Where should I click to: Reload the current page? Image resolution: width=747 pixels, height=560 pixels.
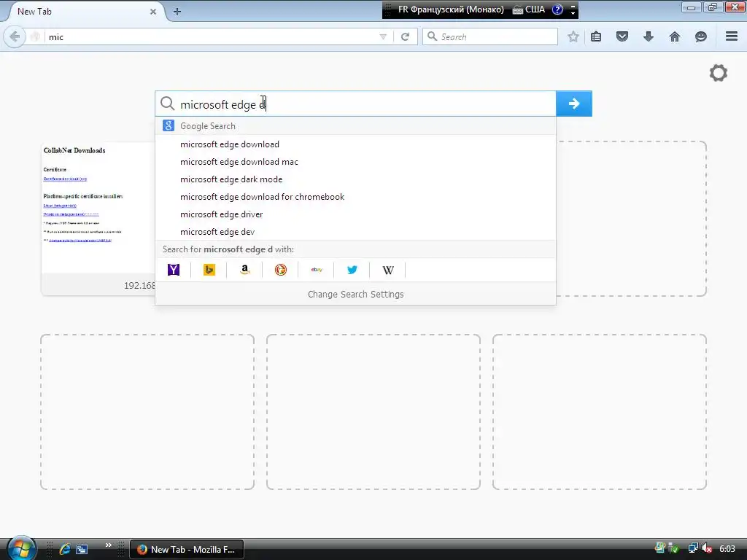pos(405,36)
